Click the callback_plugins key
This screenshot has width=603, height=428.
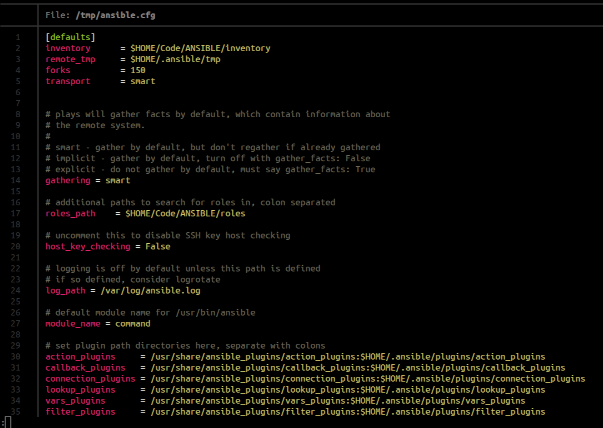pyautogui.click(x=85, y=368)
